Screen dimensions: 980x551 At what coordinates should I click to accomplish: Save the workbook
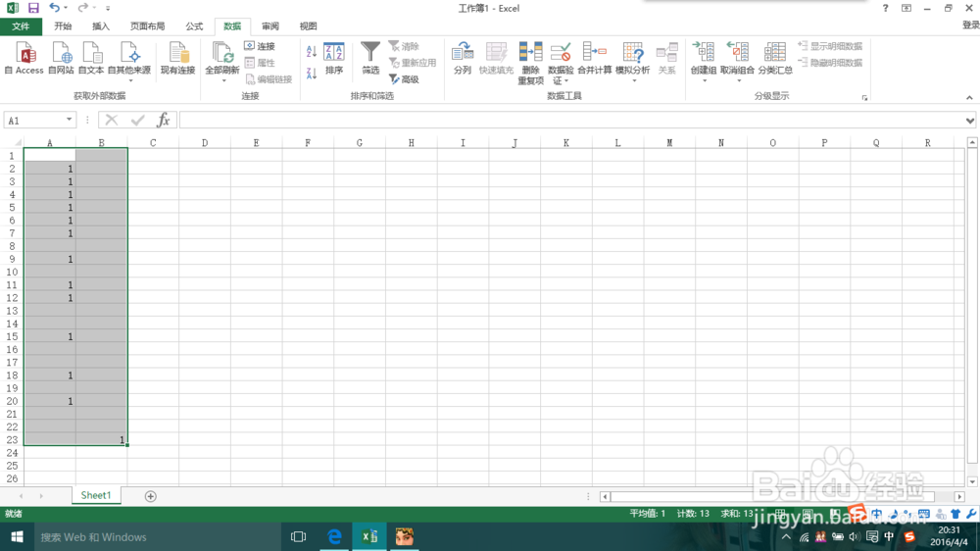pos(33,8)
